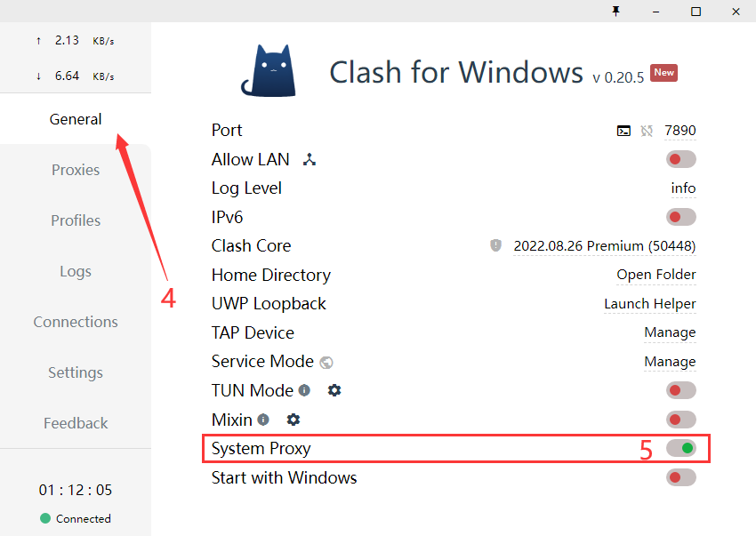Turn on the IPv6 switch

pyautogui.click(x=680, y=217)
